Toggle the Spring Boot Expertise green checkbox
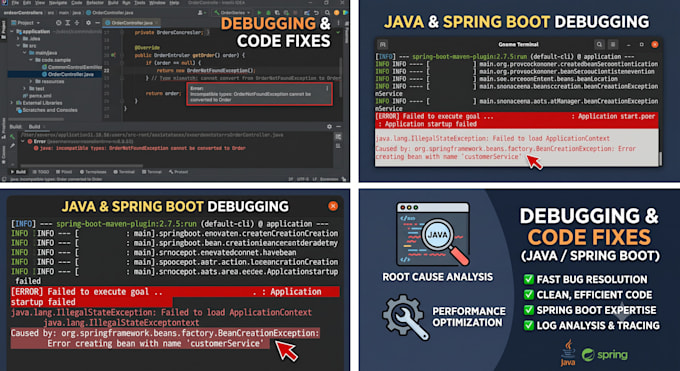 tap(529, 310)
